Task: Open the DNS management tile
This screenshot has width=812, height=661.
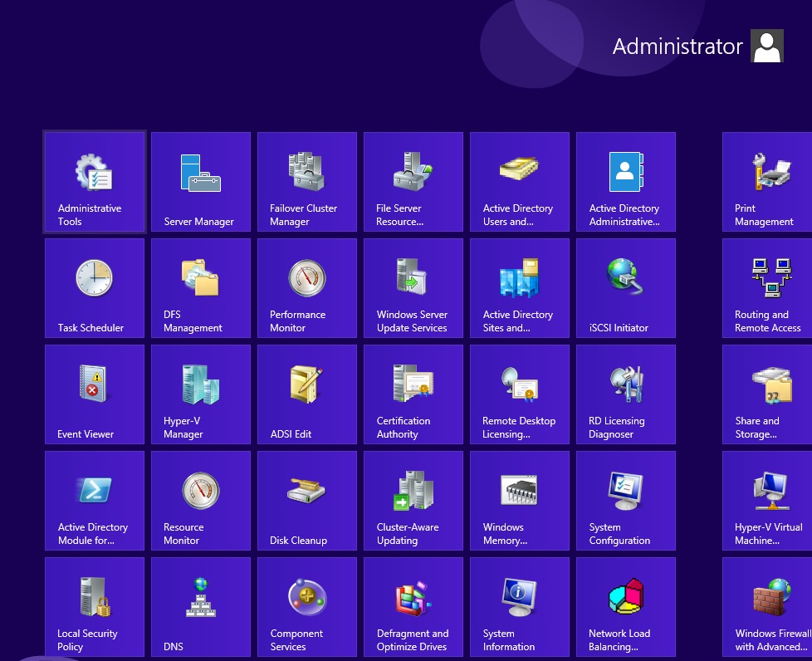Action: 200,607
